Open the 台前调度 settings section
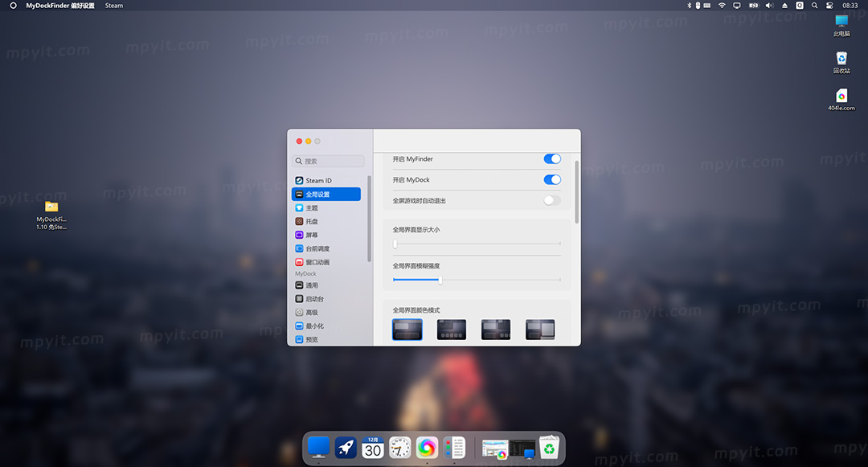Viewport: 868px width, 467px height. [326, 248]
